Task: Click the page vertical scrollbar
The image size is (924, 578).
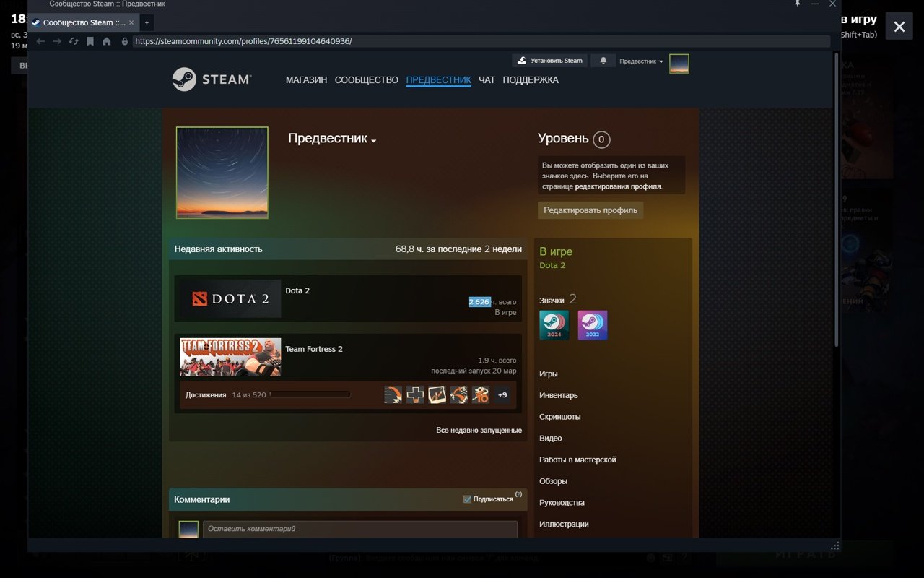Action: point(837,199)
